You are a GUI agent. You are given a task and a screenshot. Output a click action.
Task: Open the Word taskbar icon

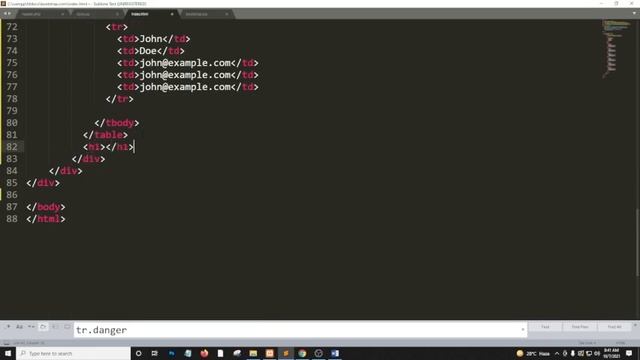335,353
